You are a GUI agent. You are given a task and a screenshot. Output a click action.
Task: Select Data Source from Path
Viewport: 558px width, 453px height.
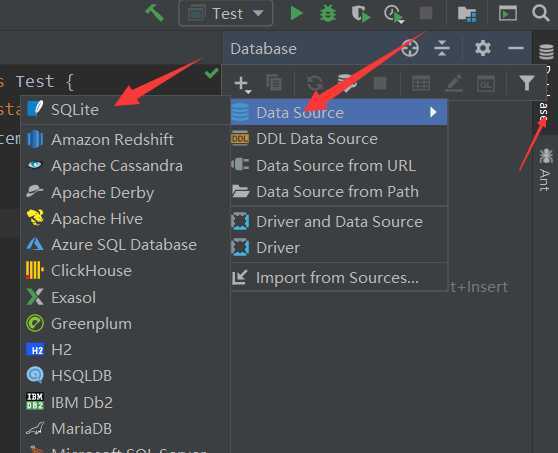(339, 192)
